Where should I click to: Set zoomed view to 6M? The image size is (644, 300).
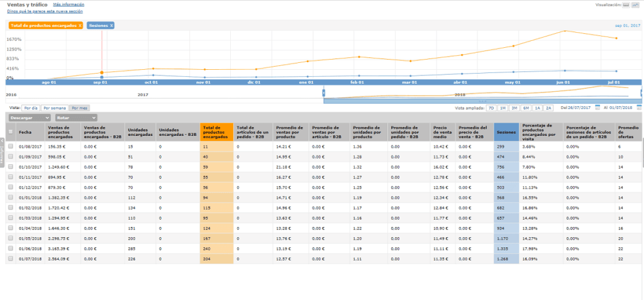coord(526,108)
